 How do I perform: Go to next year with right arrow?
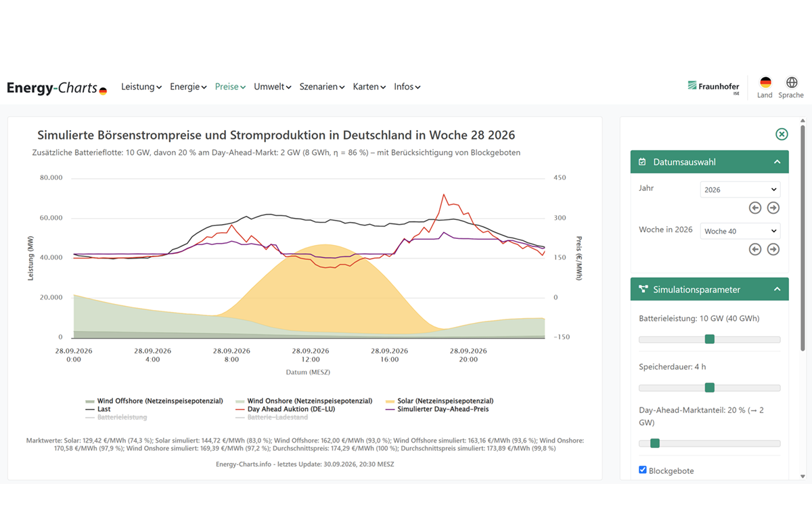click(773, 208)
